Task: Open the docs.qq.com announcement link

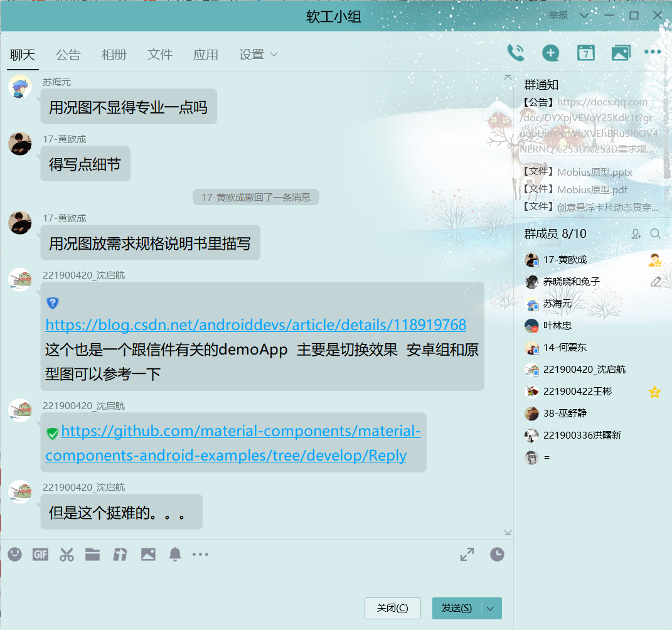Action: pyautogui.click(x=588, y=125)
